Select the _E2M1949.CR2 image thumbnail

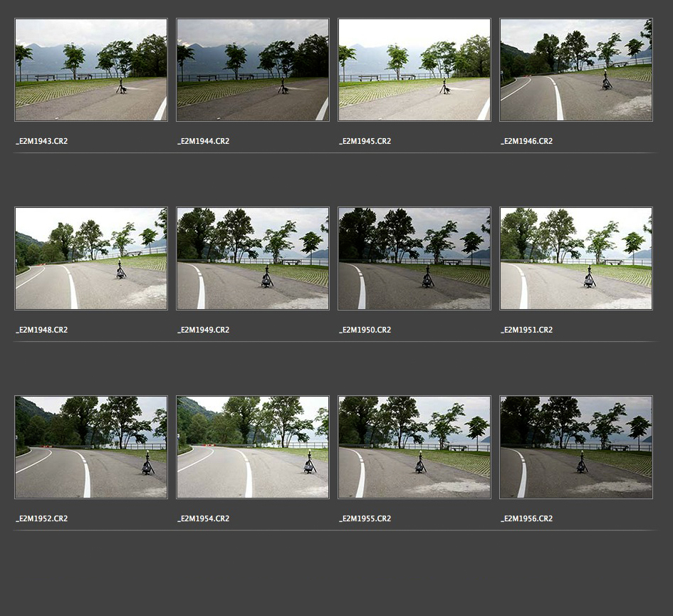click(x=253, y=259)
